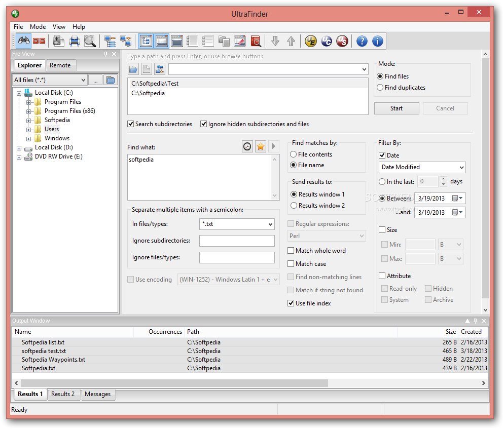Print results using the printer icon
Screen dimensions: 504x429
point(74,41)
